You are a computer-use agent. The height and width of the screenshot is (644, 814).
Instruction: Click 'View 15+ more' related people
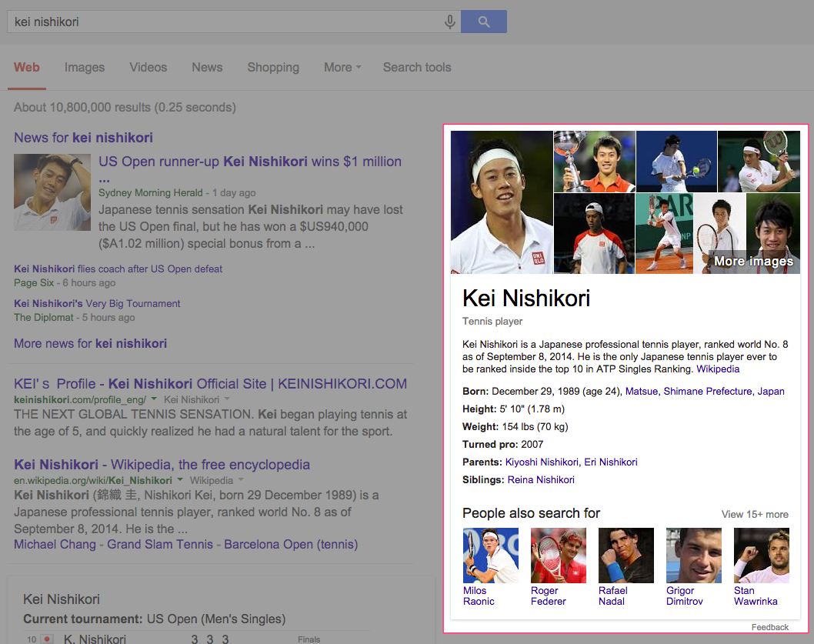tap(755, 514)
